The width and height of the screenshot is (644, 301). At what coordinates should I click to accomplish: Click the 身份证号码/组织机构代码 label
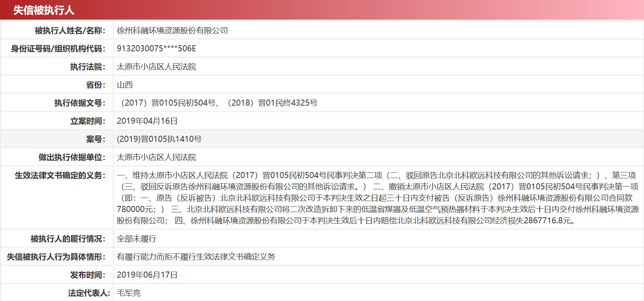[58, 49]
